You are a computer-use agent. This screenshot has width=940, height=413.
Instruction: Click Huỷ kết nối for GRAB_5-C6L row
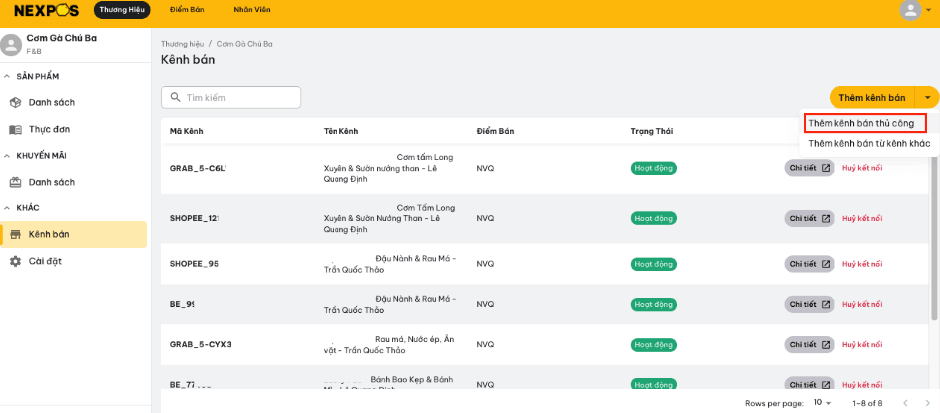[x=862, y=168]
